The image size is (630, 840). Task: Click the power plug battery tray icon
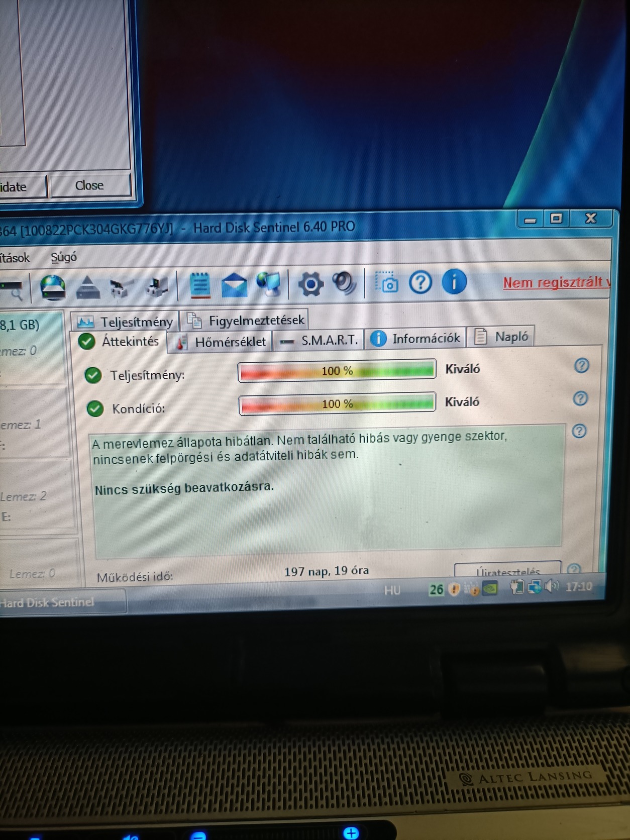click(516, 587)
